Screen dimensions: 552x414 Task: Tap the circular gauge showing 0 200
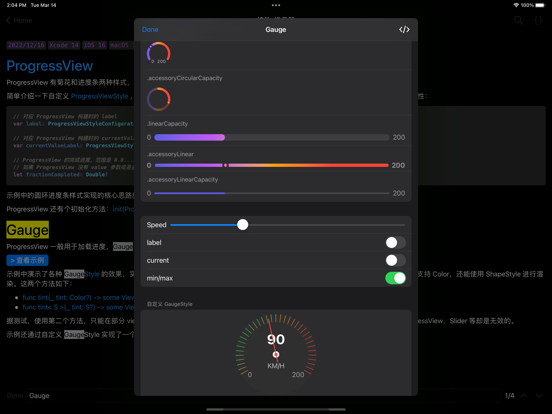coord(158,53)
